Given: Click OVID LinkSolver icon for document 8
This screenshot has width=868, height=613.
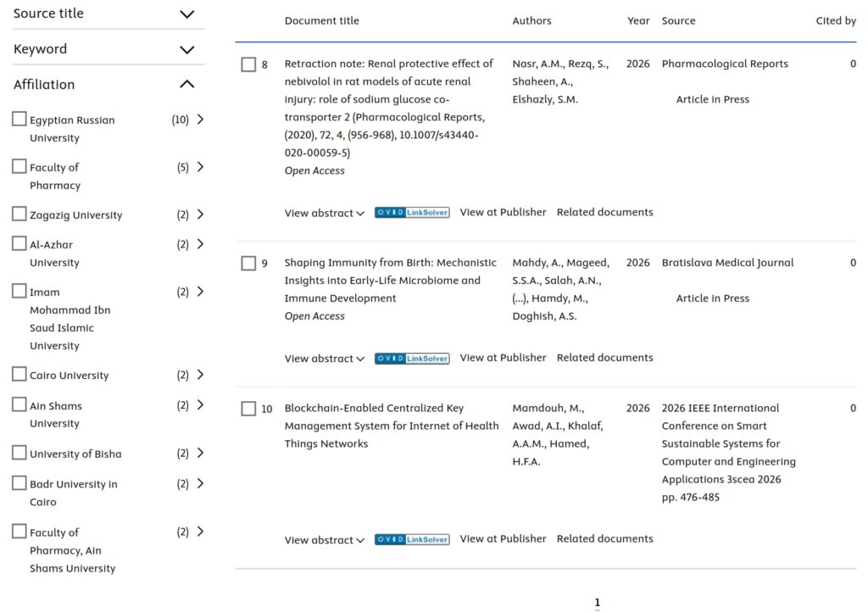Looking at the screenshot, I should point(412,213).
